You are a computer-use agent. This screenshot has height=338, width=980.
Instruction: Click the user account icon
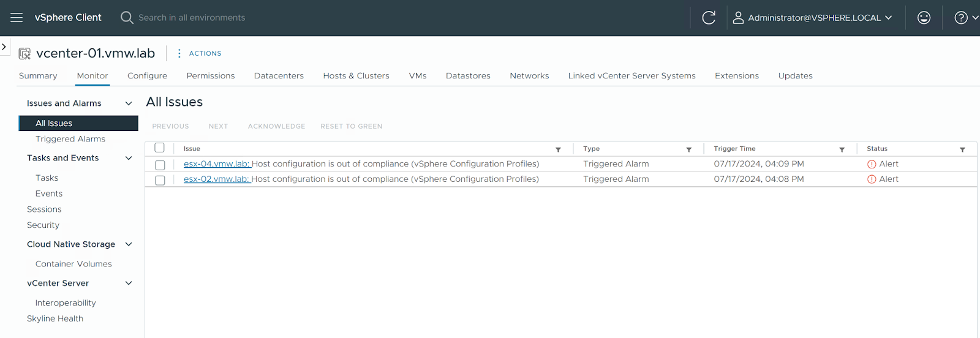coord(738,18)
